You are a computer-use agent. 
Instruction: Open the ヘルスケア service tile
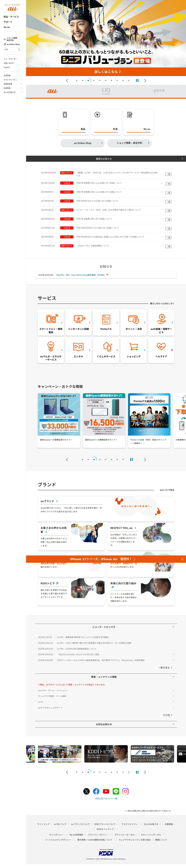point(161,350)
